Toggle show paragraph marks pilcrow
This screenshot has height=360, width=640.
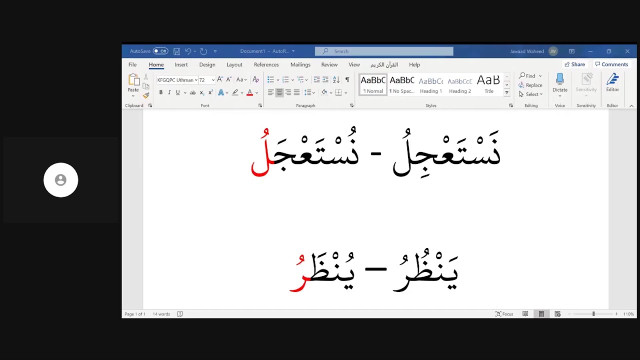[347, 80]
